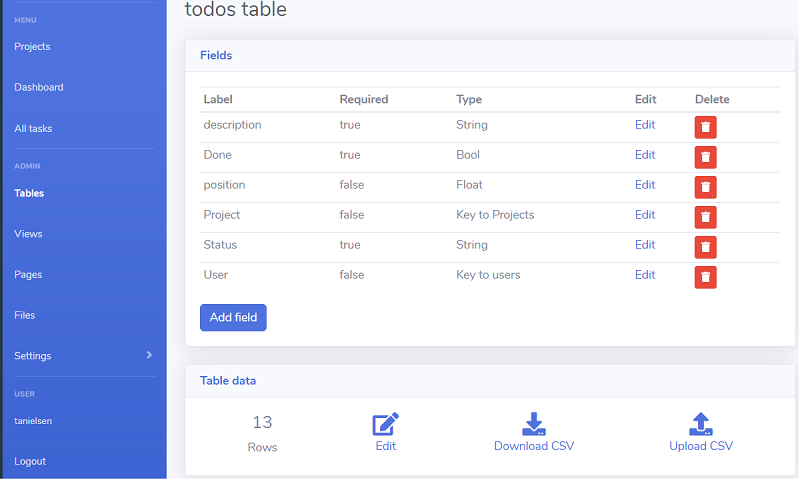The height and width of the screenshot is (480, 800).
Task: Click the Edit table data pencil icon
Action: point(386,424)
